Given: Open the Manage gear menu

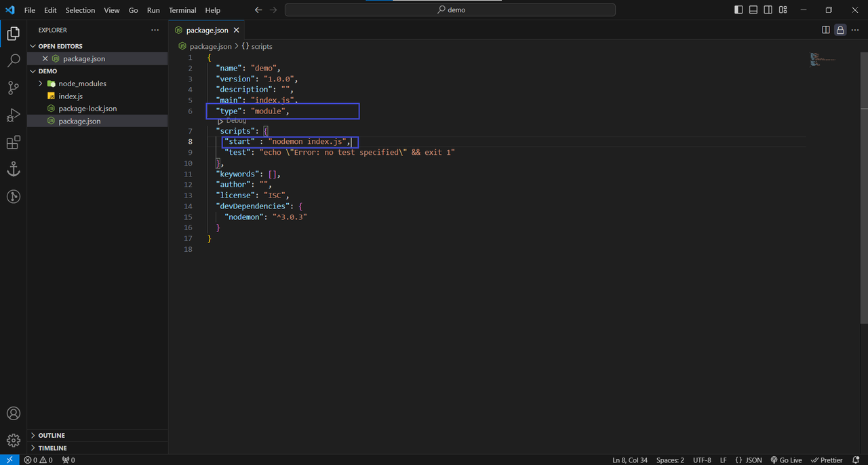Looking at the screenshot, I should coord(13,441).
